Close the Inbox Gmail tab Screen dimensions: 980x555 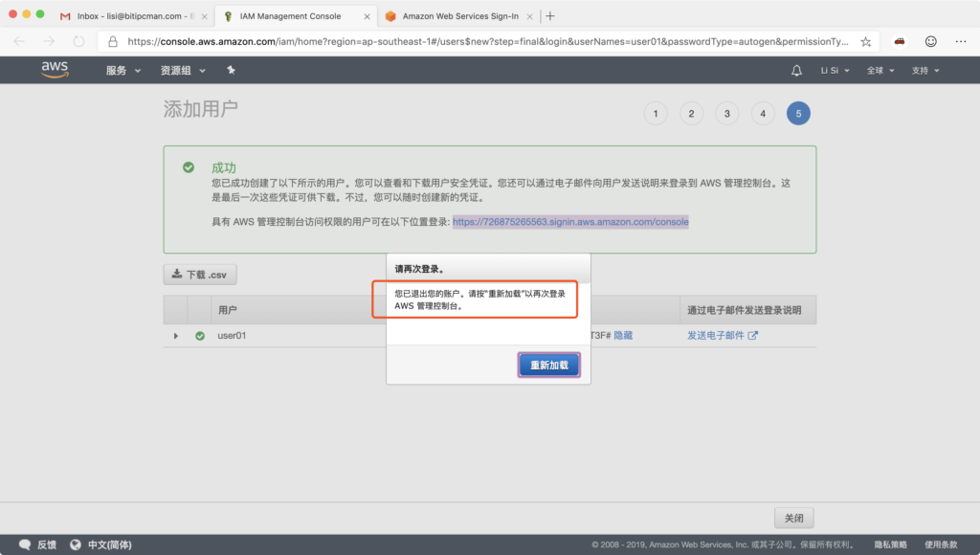205,17
